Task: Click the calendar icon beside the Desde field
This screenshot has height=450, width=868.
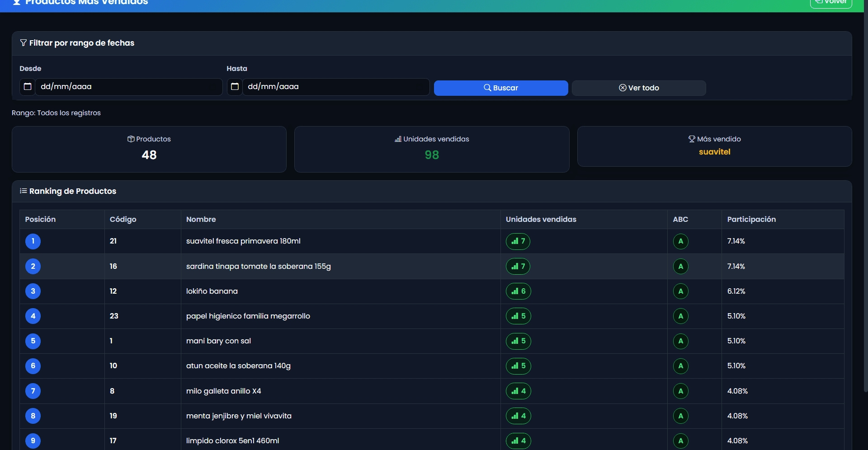Action: (x=28, y=87)
